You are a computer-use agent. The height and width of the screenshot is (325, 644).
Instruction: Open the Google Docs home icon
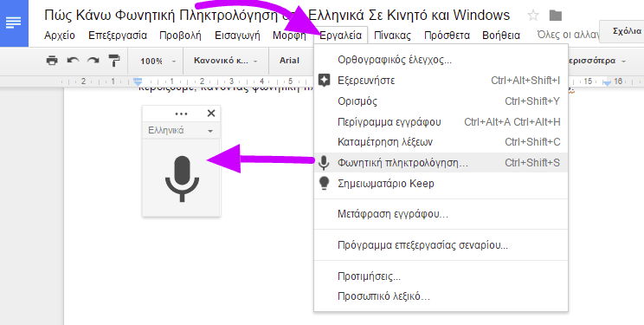tap(14, 23)
